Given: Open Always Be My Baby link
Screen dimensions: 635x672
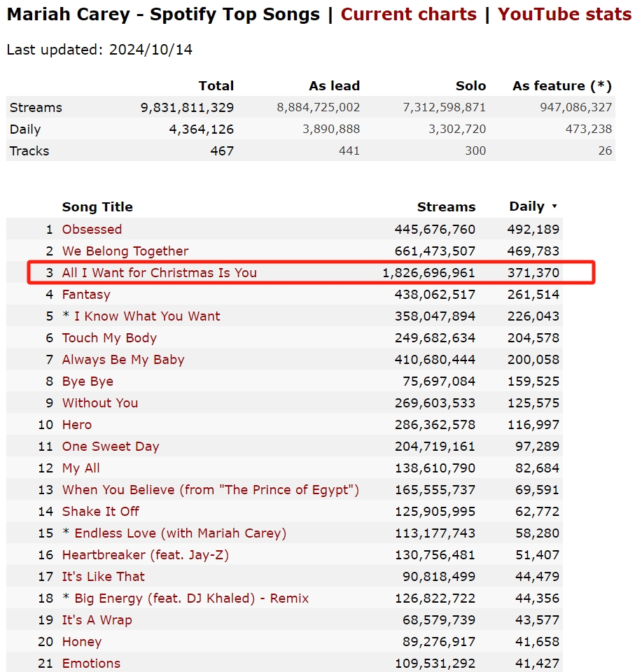Looking at the screenshot, I should click(x=123, y=360).
